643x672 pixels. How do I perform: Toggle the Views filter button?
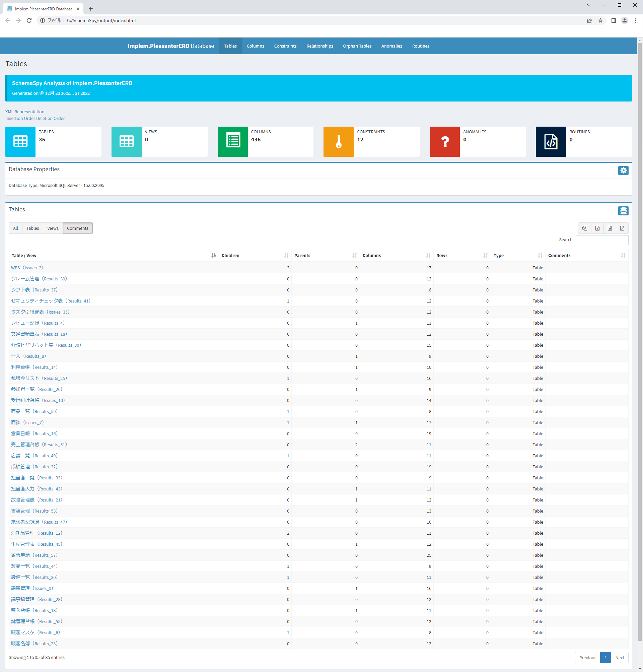coord(53,228)
